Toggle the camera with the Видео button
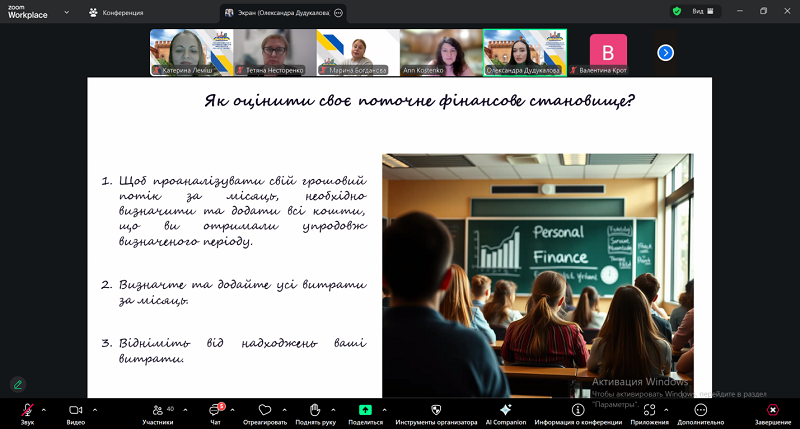The width and height of the screenshot is (800, 429). pyautogui.click(x=75, y=410)
